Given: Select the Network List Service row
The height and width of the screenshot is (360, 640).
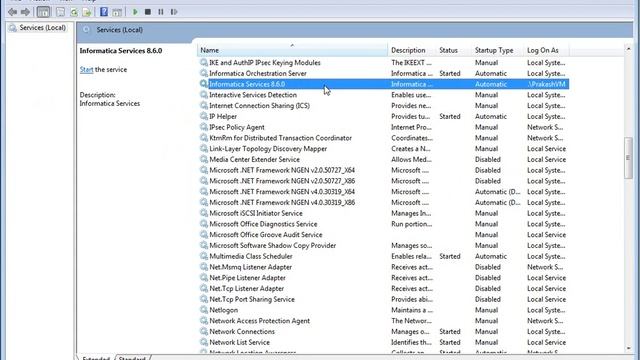Looking at the screenshot, I should click(x=240, y=342).
